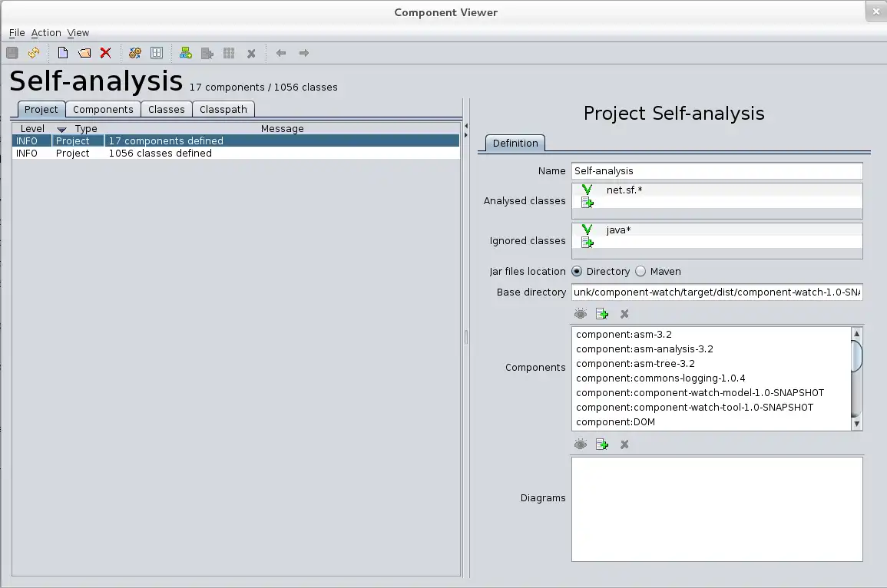Viewport: 887px width, 588px height.
Task: Create a new project with the blank page icon
Action: (63, 53)
